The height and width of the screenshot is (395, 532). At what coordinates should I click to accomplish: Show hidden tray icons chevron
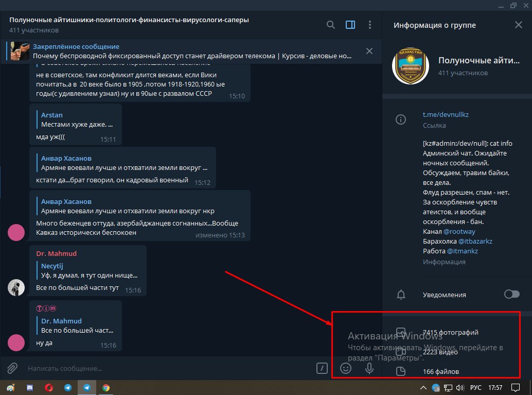(x=423, y=387)
